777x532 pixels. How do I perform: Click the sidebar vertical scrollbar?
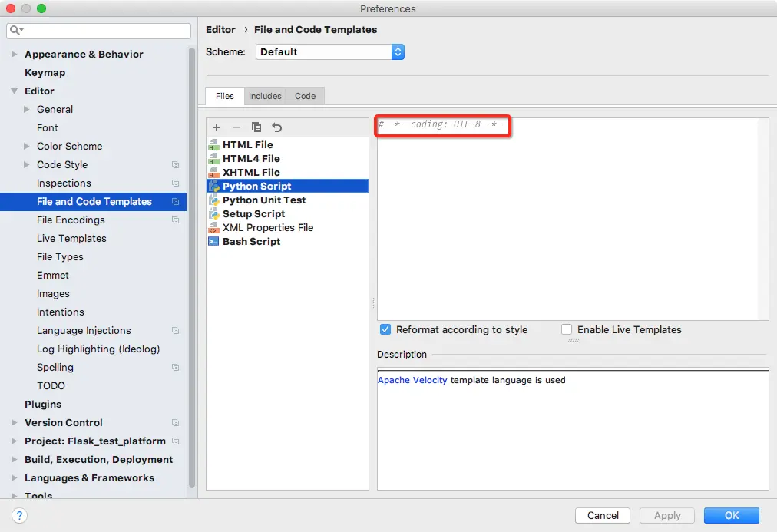pos(191,267)
